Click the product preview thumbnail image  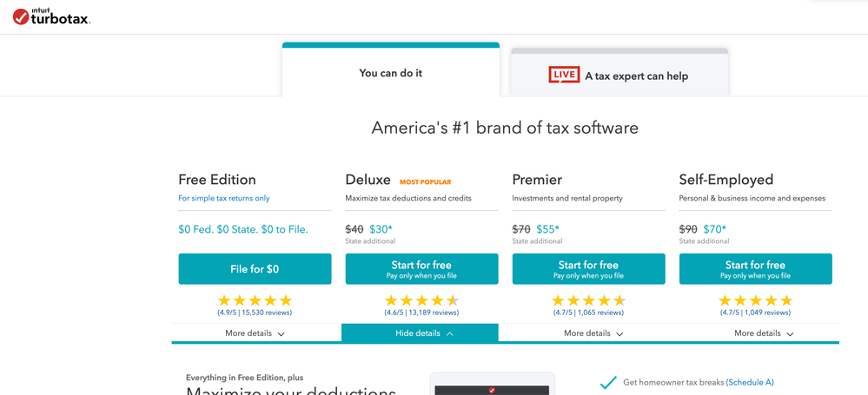coord(492,384)
